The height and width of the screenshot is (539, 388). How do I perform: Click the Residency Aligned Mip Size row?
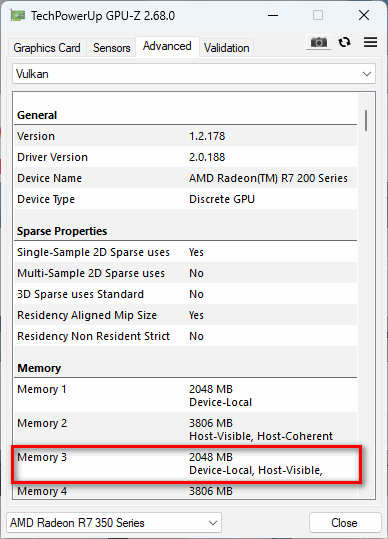pyautogui.click(x=186, y=315)
